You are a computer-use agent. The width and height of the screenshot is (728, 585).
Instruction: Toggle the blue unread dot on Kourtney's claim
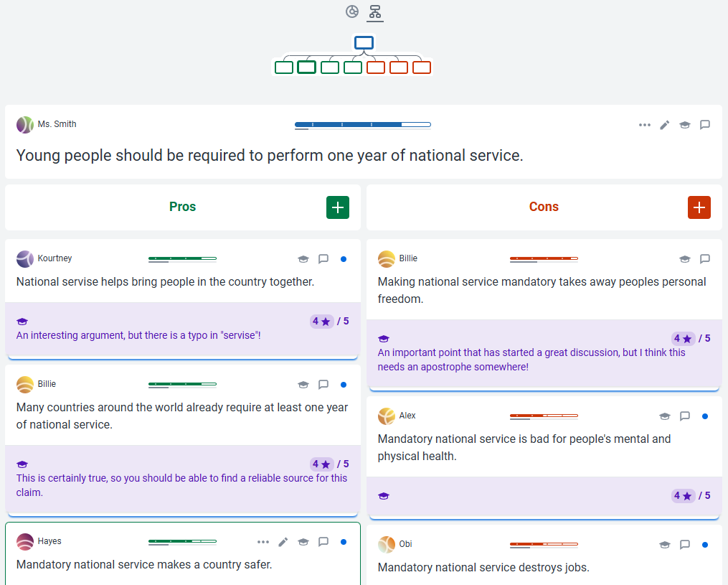click(344, 259)
